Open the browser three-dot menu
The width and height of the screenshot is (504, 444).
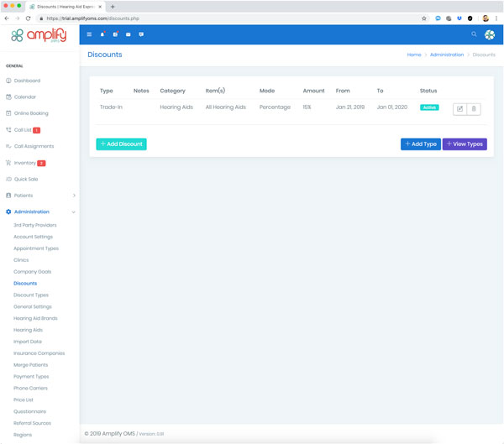coord(496,18)
